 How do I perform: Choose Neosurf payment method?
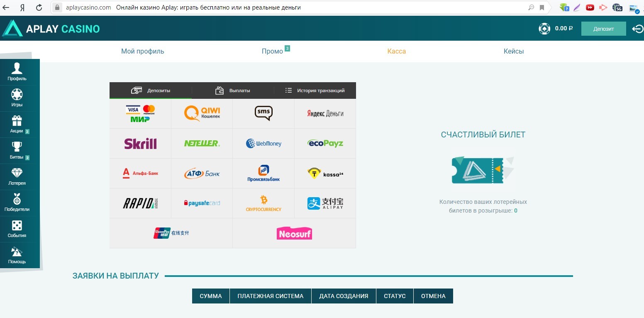click(x=294, y=233)
